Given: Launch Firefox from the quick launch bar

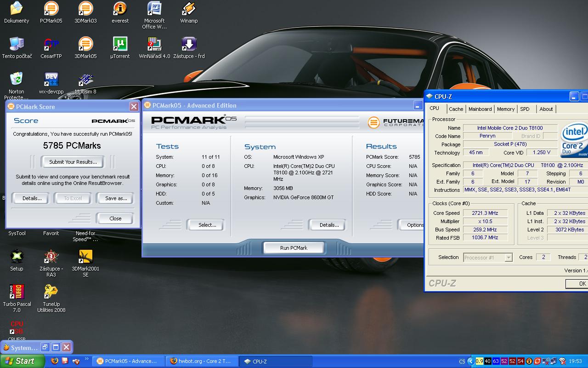Looking at the screenshot, I should (x=55, y=361).
